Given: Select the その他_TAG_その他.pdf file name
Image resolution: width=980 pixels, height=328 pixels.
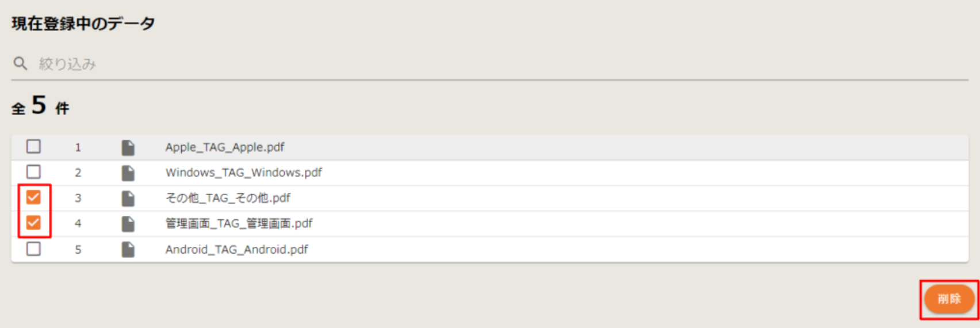Looking at the screenshot, I should [228, 198].
